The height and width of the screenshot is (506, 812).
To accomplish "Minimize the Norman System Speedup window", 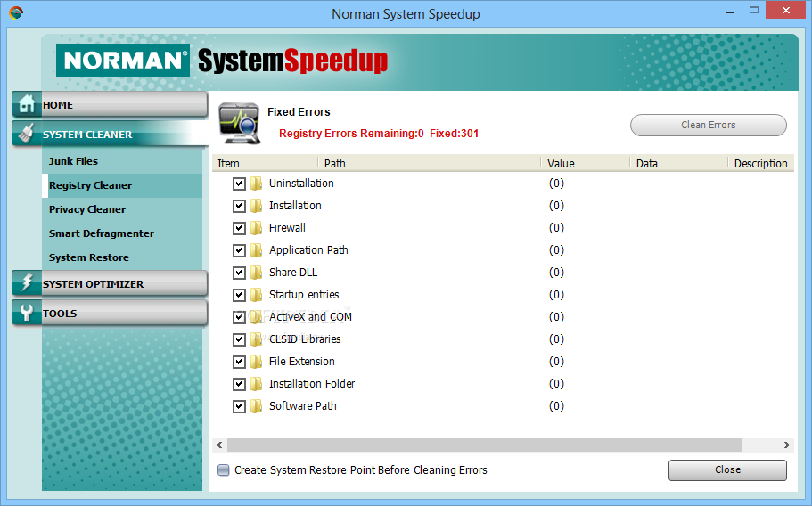I will 730,12.
